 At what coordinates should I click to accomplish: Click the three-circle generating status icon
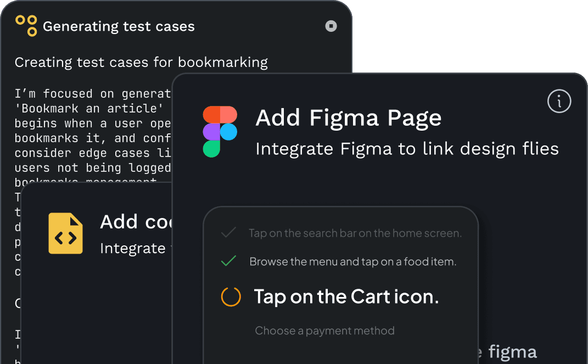(26, 26)
